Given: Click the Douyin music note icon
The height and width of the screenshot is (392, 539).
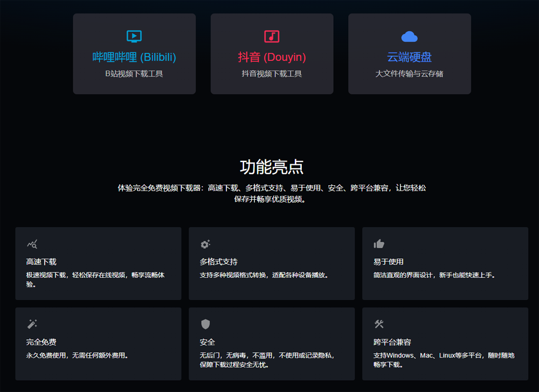Looking at the screenshot, I should pyautogui.click(x=272, y=37).
